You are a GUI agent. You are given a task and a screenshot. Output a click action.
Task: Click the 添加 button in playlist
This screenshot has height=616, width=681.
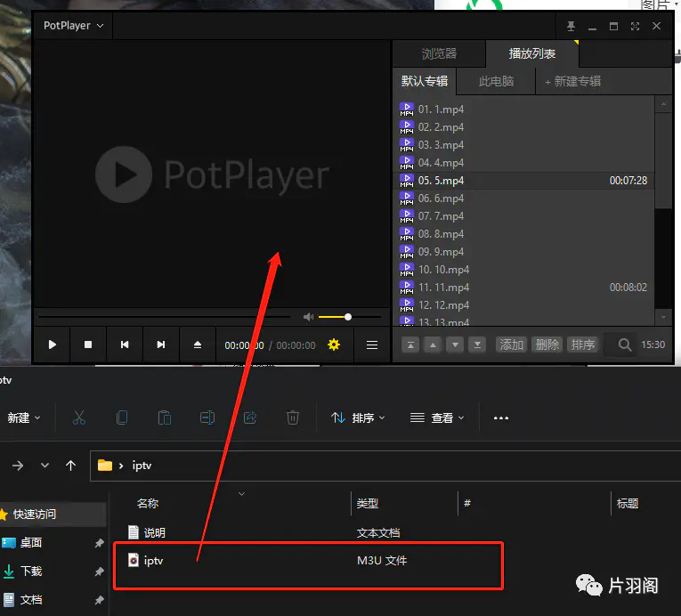(511, 344)
